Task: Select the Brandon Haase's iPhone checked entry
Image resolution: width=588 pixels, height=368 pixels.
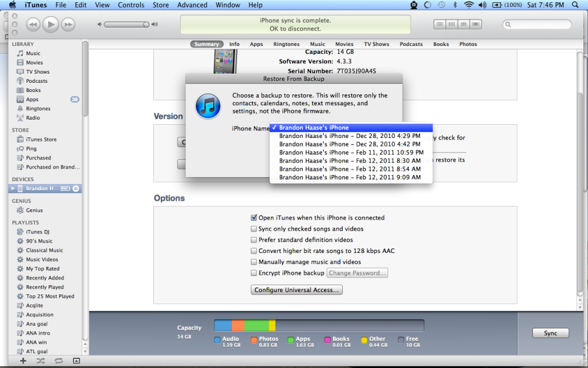Action: pyautogui.click(x=351, y=128)
